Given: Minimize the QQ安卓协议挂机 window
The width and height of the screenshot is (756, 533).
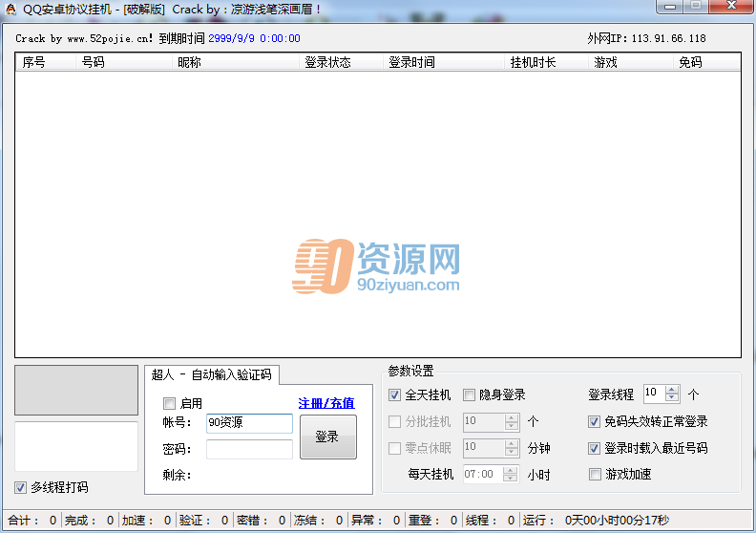Looking at the screenshot, I should (670, 7).
